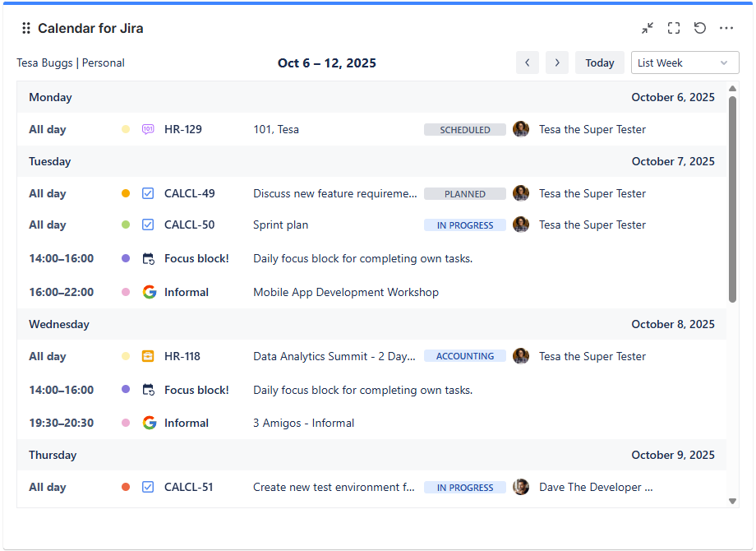Screen dimensions: 756x551
Task: Open the List Week view dropdown
Action: coord(685,63)
